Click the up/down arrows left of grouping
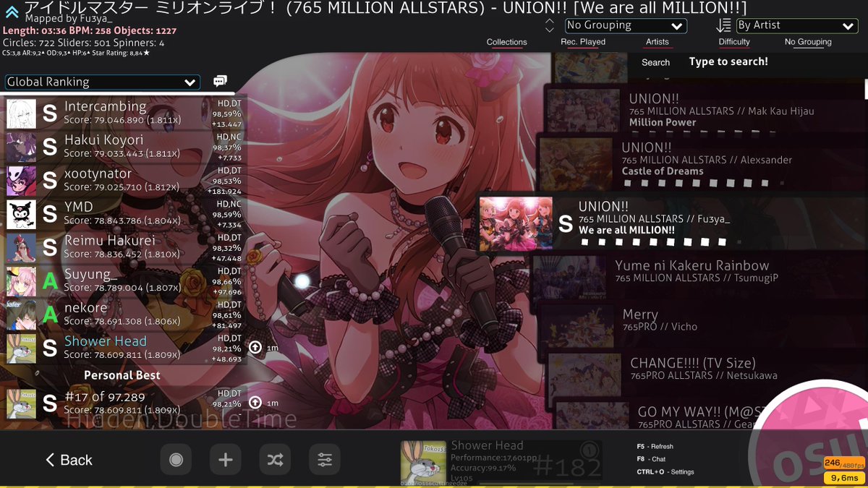868x488 pixels. (x=550, y=26)
